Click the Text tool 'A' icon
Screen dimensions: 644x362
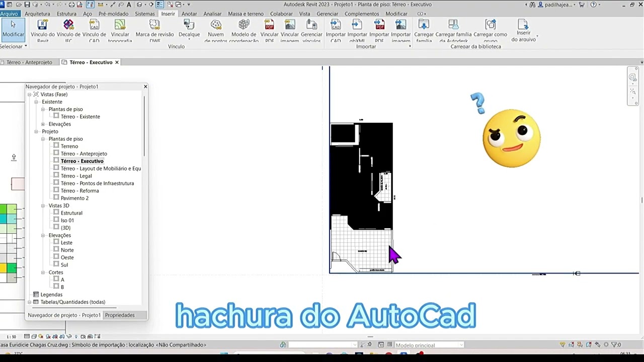(129, 5)
